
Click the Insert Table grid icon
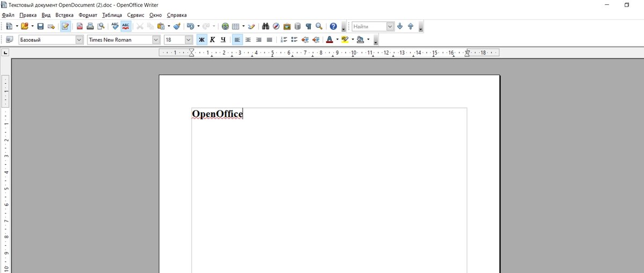click(236, 26)
